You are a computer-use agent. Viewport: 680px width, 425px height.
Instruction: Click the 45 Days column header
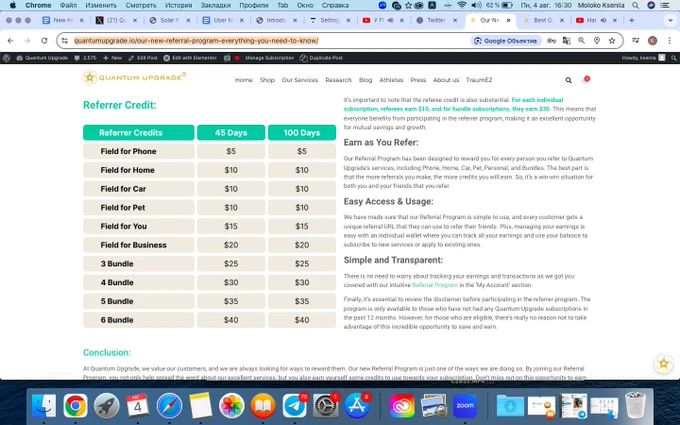(x=231, y=133)
